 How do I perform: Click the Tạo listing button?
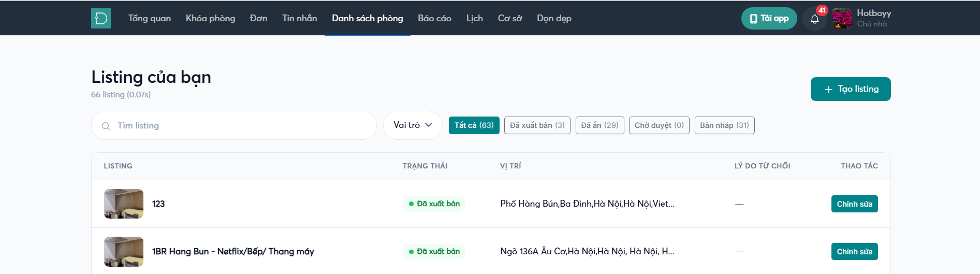coord(851,89)
